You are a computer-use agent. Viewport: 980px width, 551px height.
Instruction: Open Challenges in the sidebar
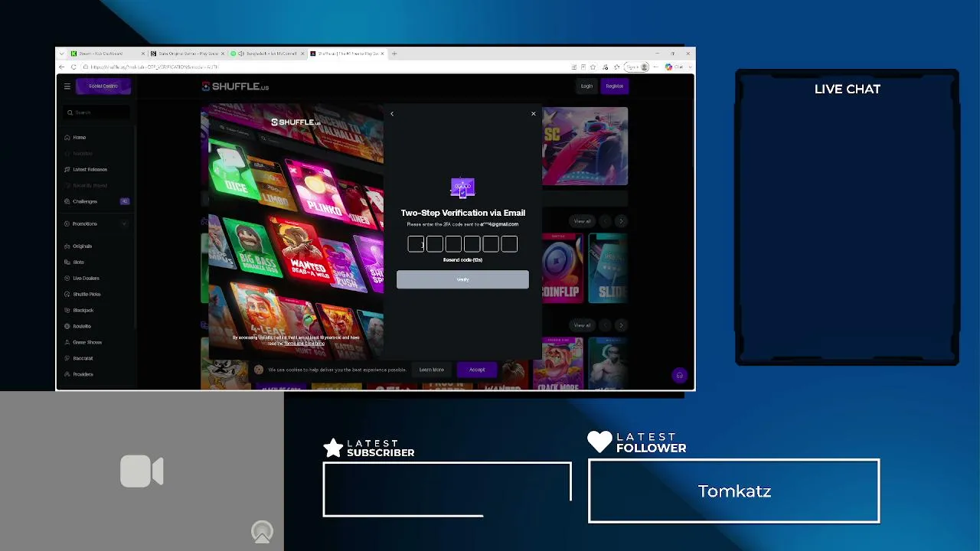click(84, 202)
